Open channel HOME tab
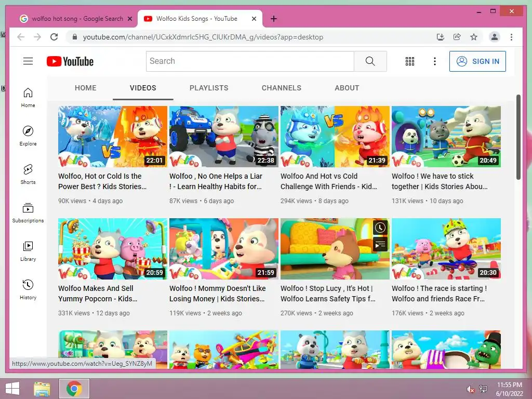The height and width of the screenshot is (399, 532). click(x=86, y=88)
